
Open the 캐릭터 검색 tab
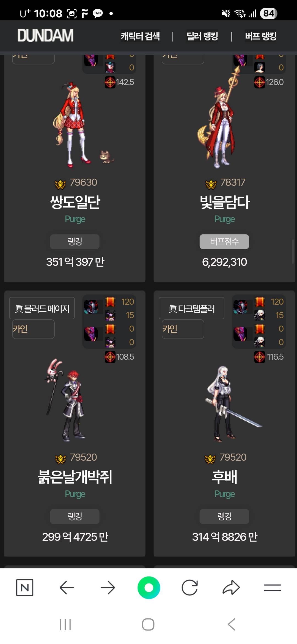coord(140,36)
